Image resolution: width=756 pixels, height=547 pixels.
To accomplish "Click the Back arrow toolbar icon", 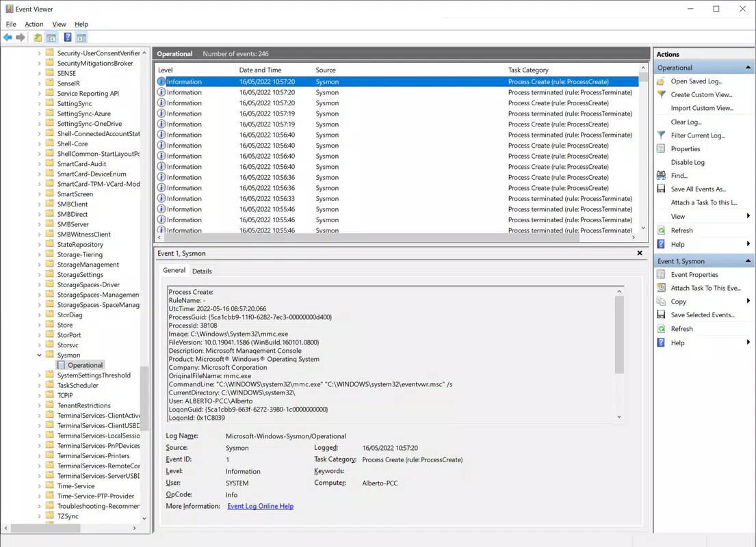I will tap(8, 38).
